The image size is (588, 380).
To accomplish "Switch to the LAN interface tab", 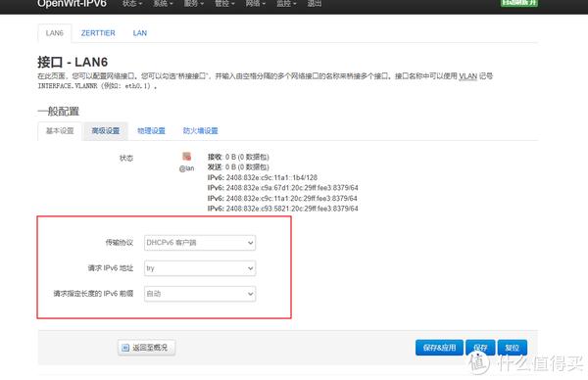I will [x=140, y=33].
